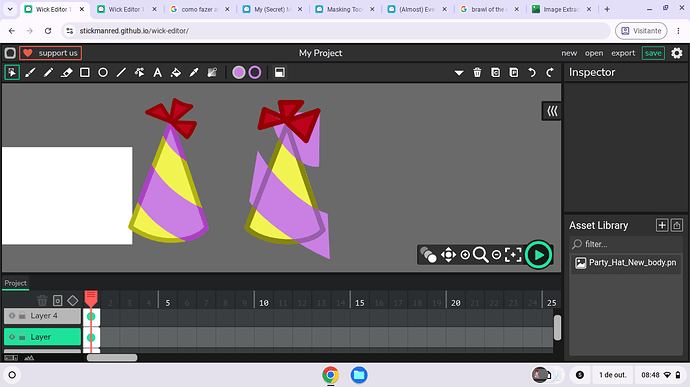Delete selection with the toolbar trash icon
This screenshot has height=387, width=690.
[x=477, y=72]
